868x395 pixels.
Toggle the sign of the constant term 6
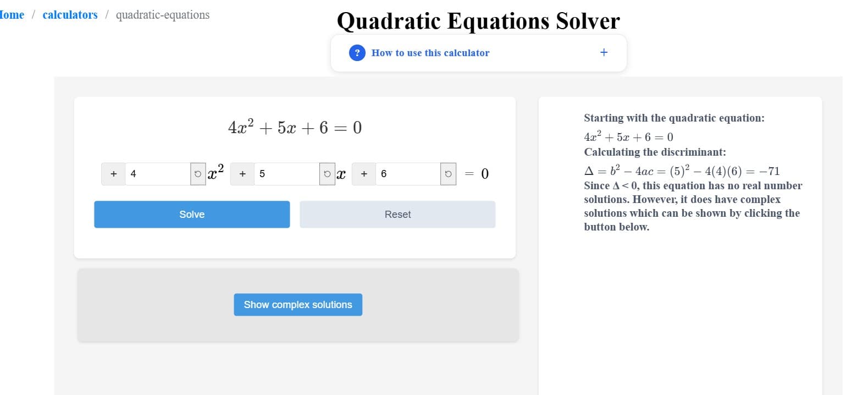tap(363, 173)
